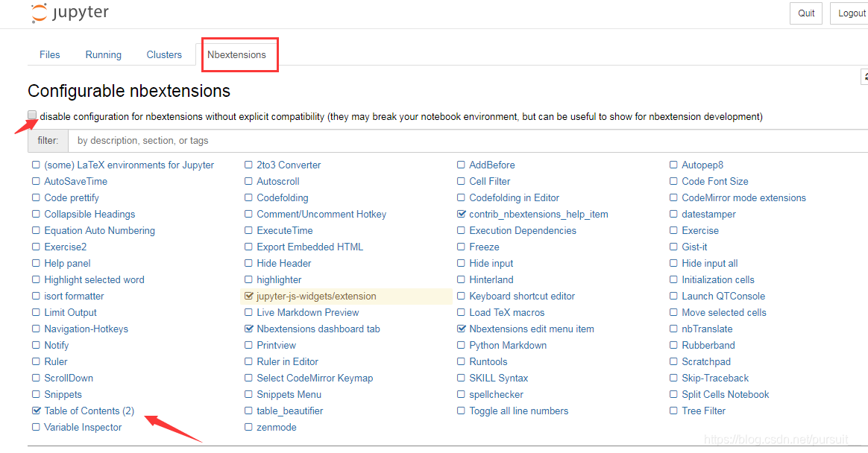Select the spellchecker extension
Viewport: 868px width, 453px height.
[497, 394]
